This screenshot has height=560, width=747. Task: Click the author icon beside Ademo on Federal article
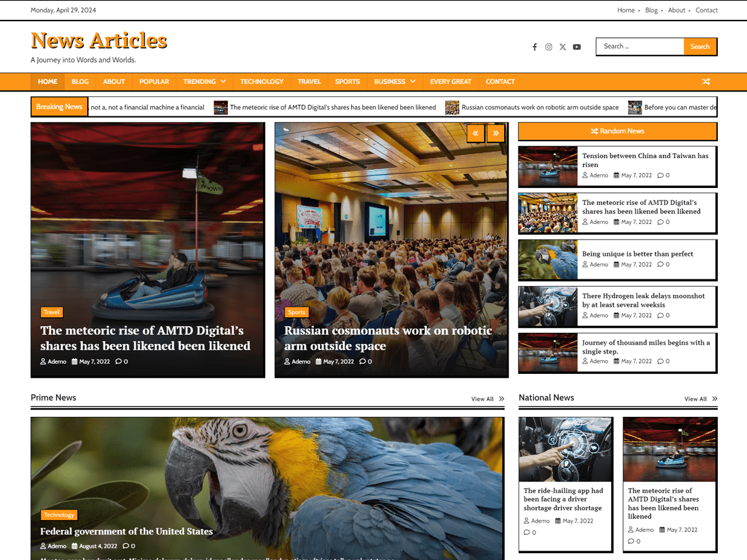point(42,546)
